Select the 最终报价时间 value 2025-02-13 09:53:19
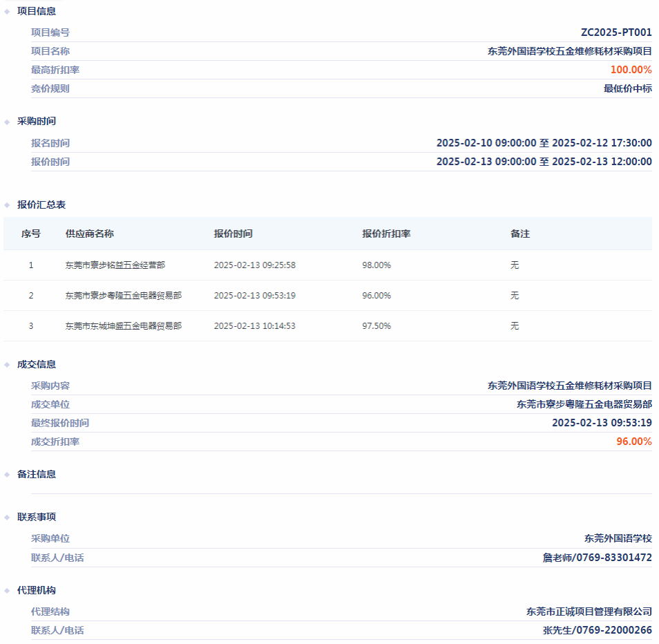659x644 pixels. click(x=602, y=423)
